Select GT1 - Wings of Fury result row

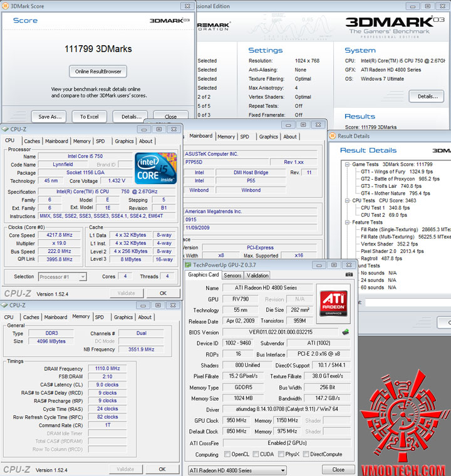(397, 172)
